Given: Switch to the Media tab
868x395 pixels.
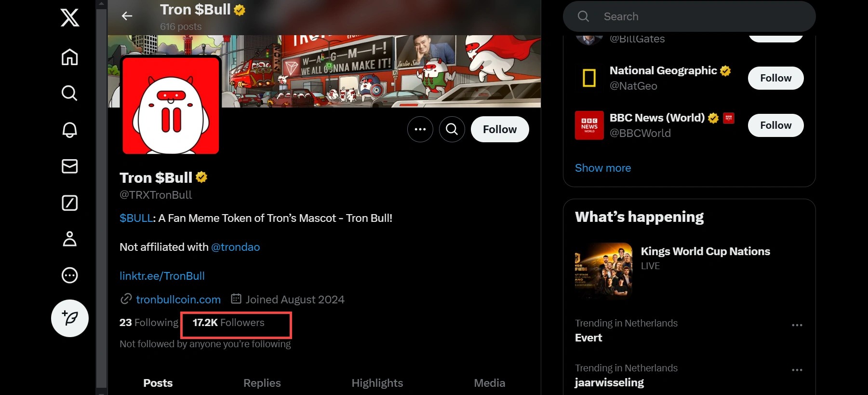Looking at the screenshot, I should tap(490, 383).
